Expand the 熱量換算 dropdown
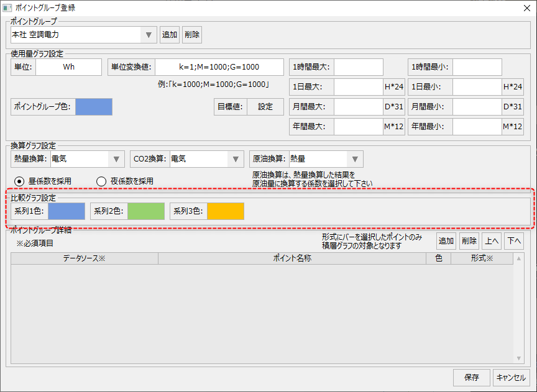The width and height of the screenshot is (537, 392). [116, 159]
